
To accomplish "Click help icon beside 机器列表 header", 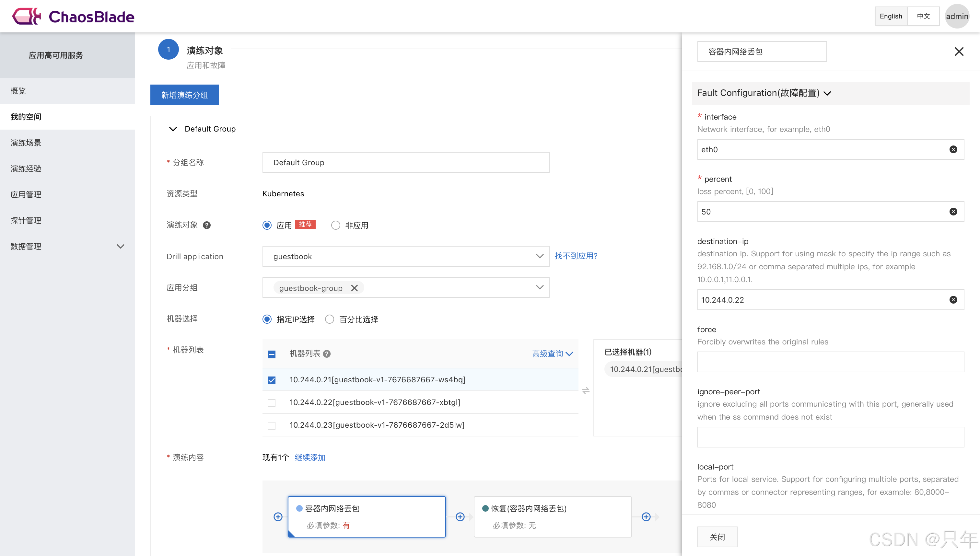I will (x=327, y=354).
